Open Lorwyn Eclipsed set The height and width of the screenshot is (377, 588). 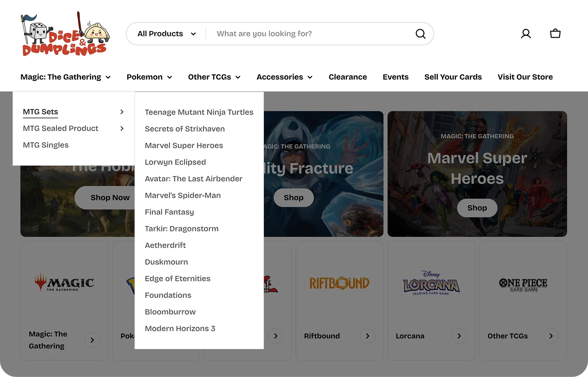coord(175,162)
